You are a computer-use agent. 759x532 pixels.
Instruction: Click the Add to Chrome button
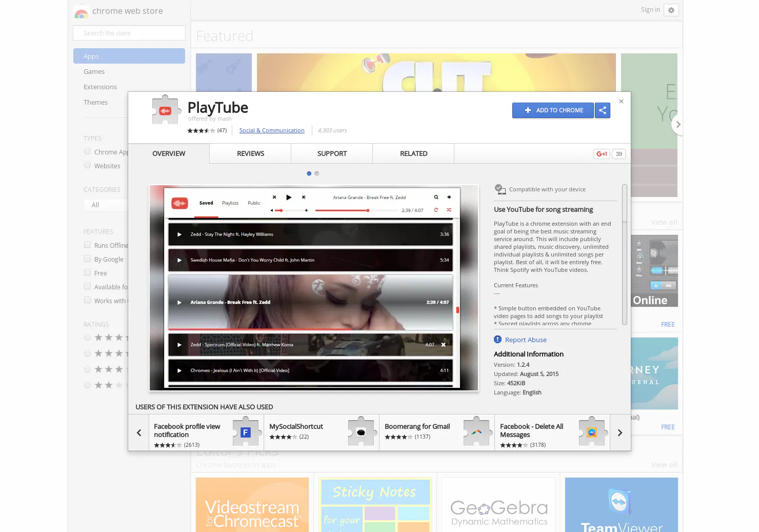[x=553, y=110]
